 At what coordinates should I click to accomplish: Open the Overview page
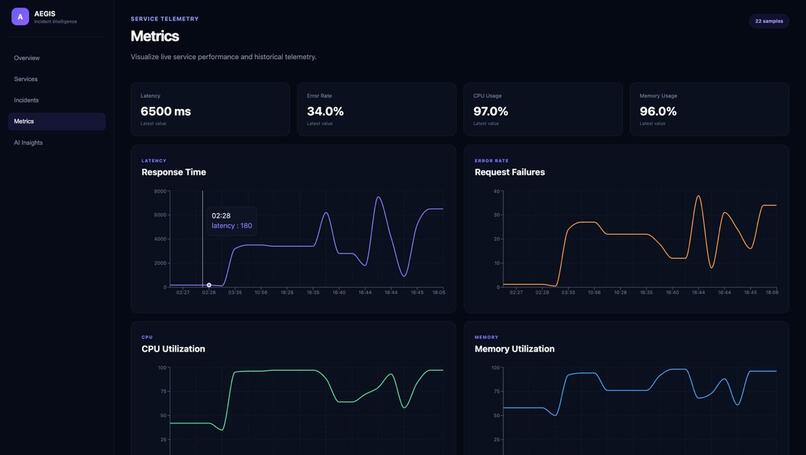[27, 58]
